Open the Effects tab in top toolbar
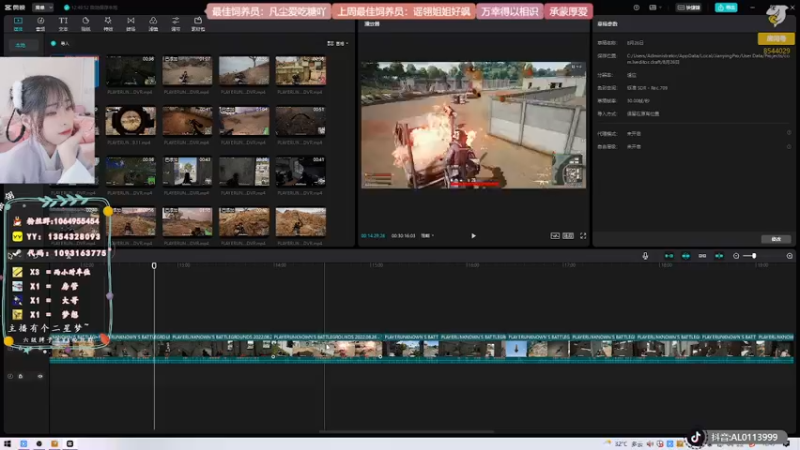Screen dimensions: 800x450 [108, 23]
